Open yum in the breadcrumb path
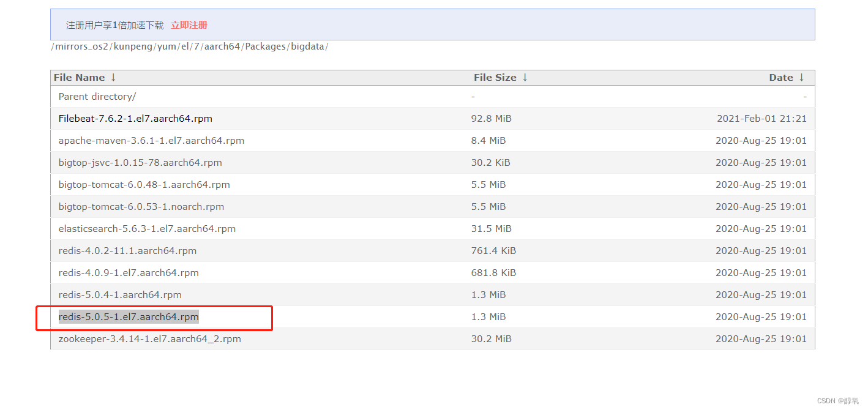868x410 pixels. click(x=167, y=47)
